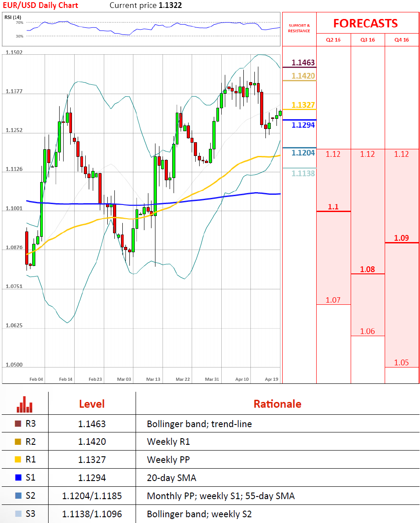Click the Mar 22 date on the axis

point(183,379)
